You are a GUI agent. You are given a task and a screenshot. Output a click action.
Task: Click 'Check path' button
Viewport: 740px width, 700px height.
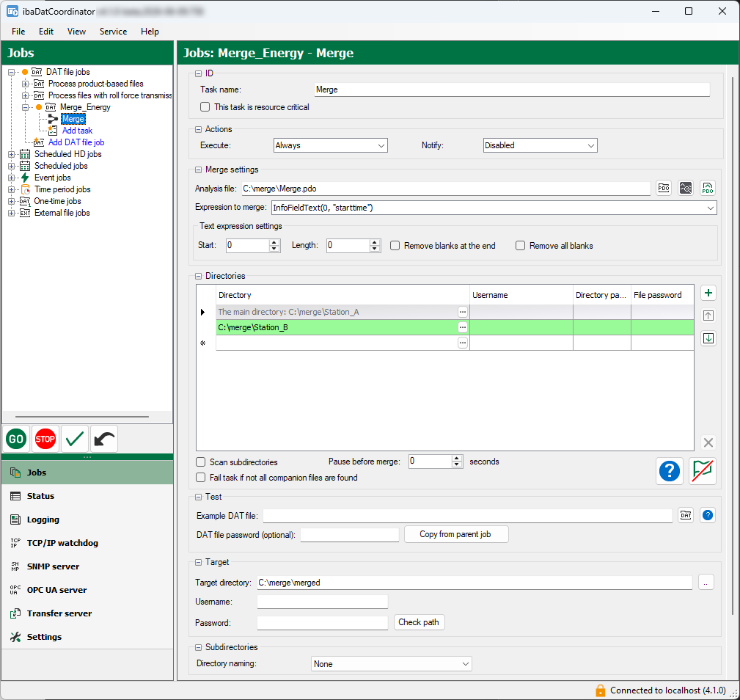[x=419, y=622]
